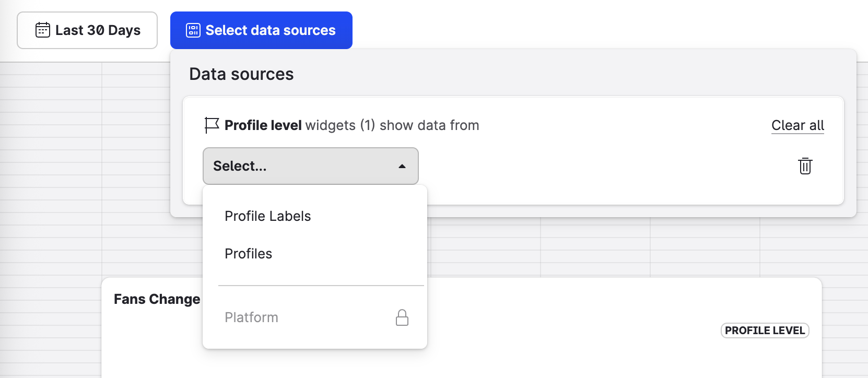Click the flag icon before Profile level
The image size is (868, 378).
tap(212, 125)
